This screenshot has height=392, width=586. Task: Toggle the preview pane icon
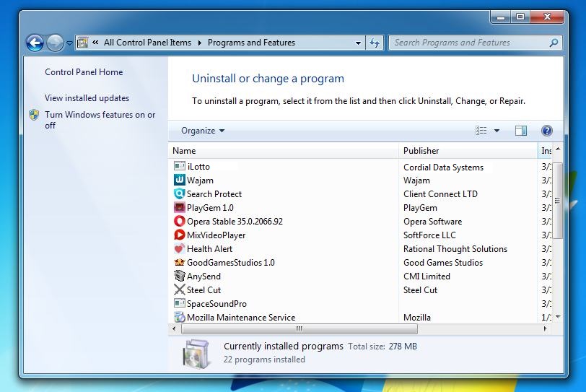(x=521, y=131)
